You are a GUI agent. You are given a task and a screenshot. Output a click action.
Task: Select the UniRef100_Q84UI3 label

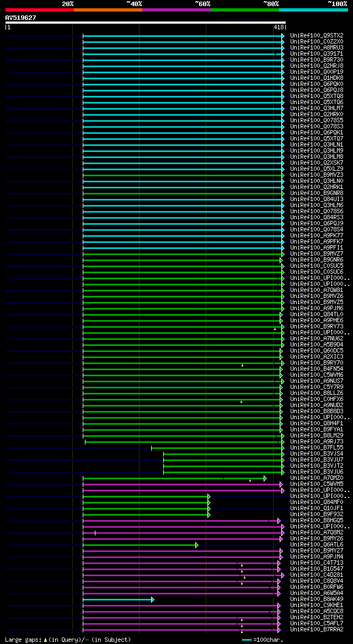317,199
